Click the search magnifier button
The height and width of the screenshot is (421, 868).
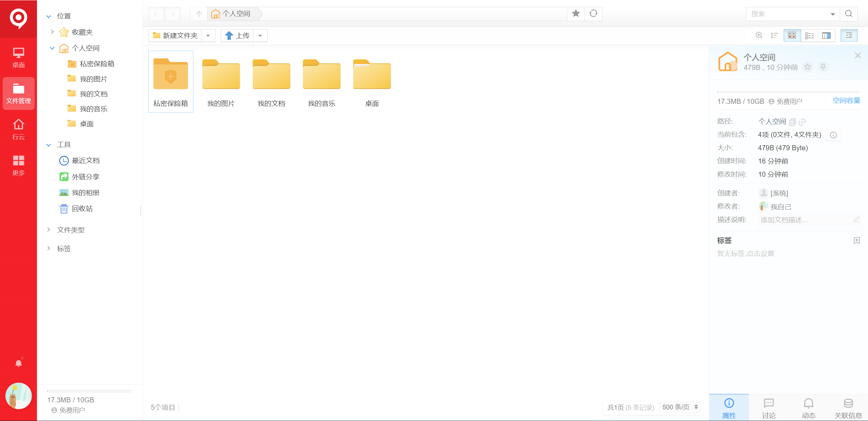848,14
